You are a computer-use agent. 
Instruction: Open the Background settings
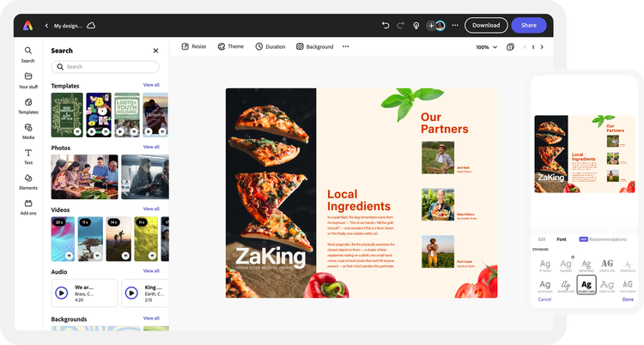coord(315,46)
